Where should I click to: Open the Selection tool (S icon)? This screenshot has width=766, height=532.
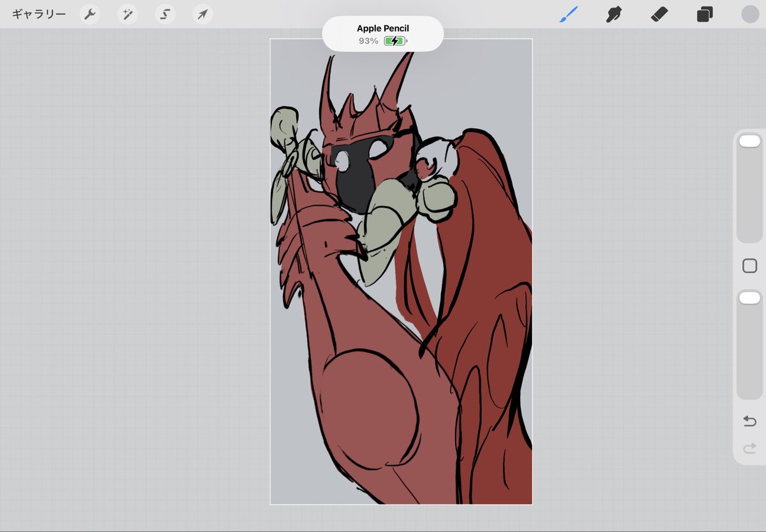pyautogui.click(x=165, y=14)
